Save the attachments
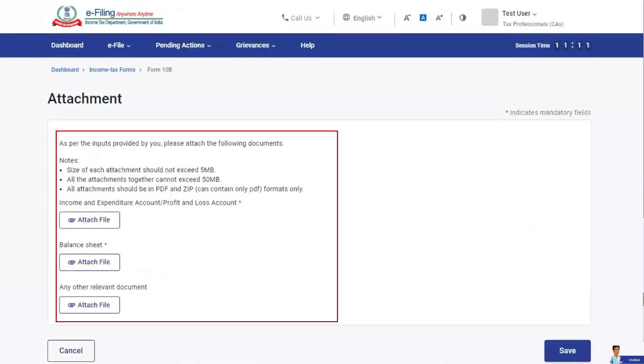 pos(567,350)
